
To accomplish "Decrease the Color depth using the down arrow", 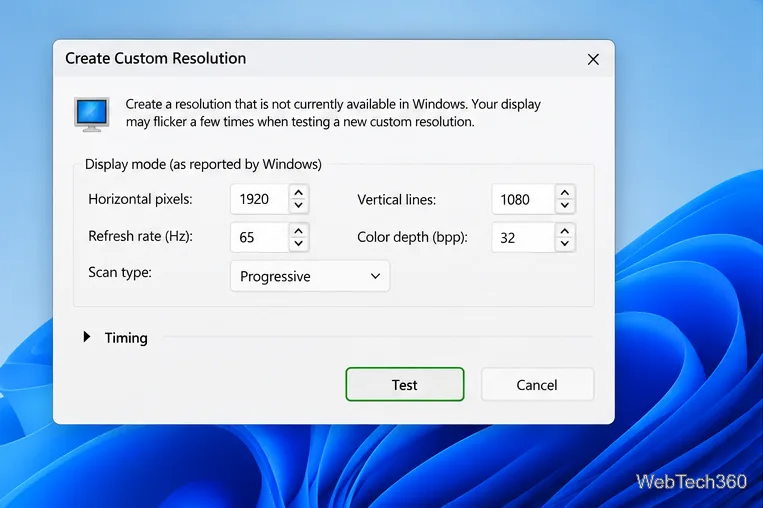I will 564,243.
